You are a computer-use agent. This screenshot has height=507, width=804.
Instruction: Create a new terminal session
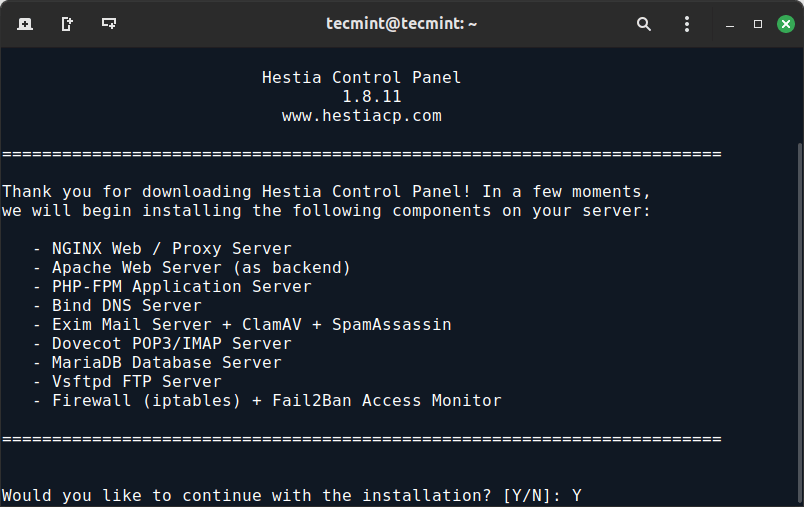coord(25,24)
